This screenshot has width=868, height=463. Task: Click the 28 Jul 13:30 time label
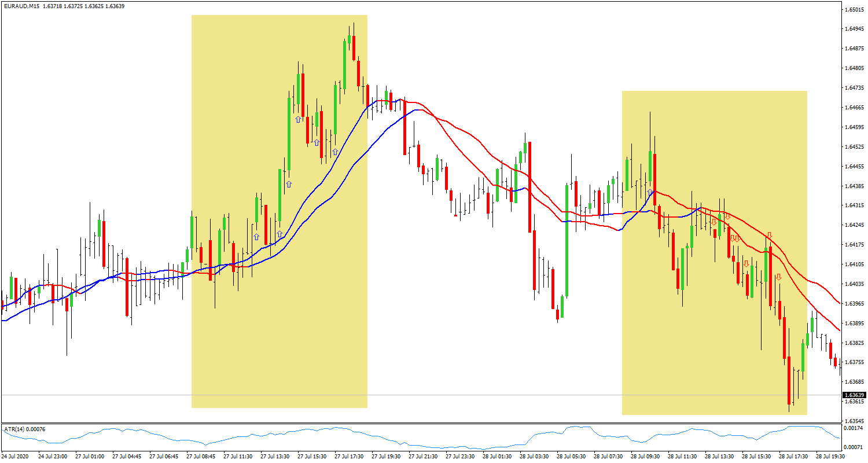(720, 457)
